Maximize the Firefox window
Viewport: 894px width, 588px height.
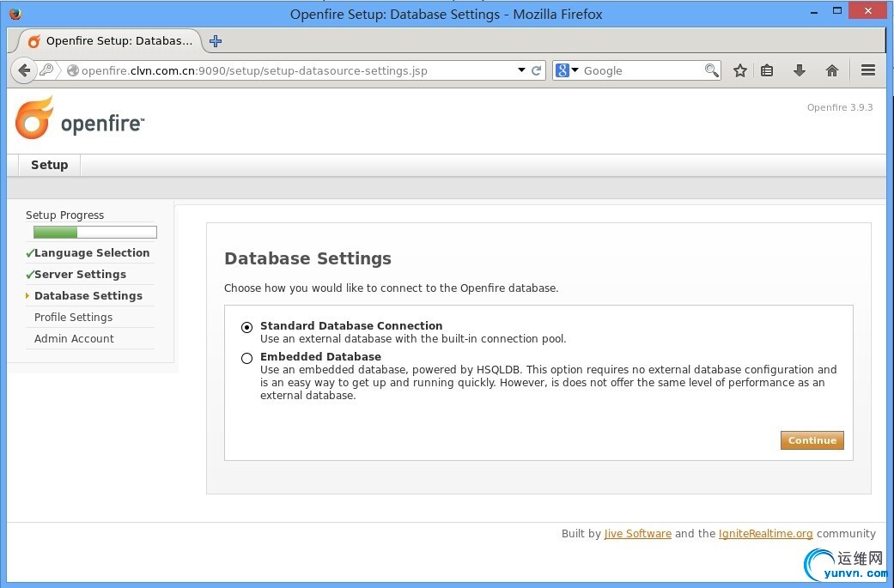[x=837, y=10]
